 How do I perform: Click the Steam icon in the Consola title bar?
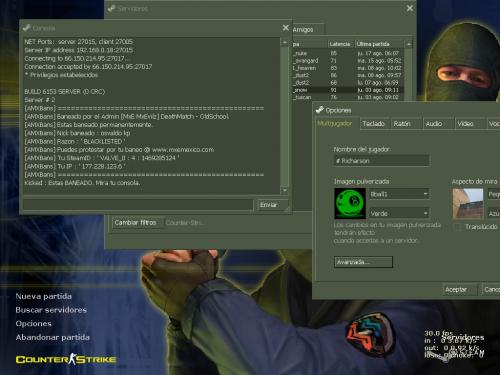27,28
